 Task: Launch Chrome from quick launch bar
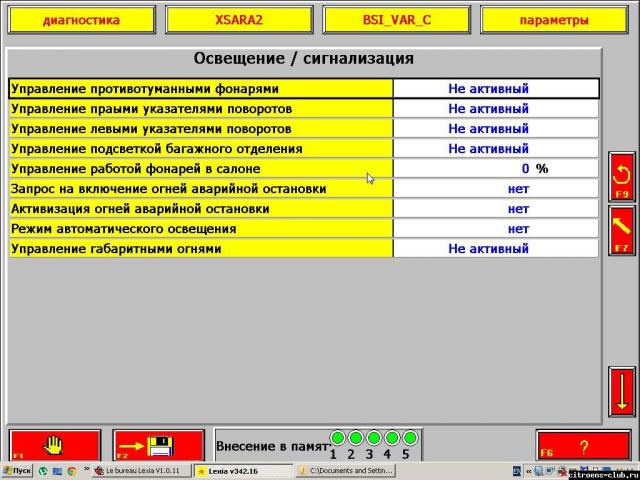point(72,471)
